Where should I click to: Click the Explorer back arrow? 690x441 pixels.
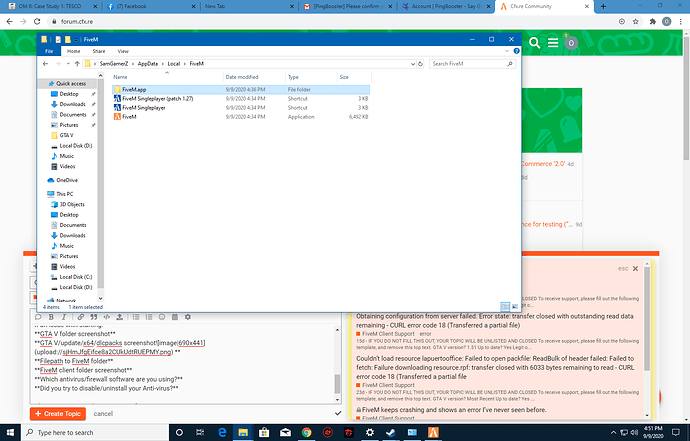45,63
